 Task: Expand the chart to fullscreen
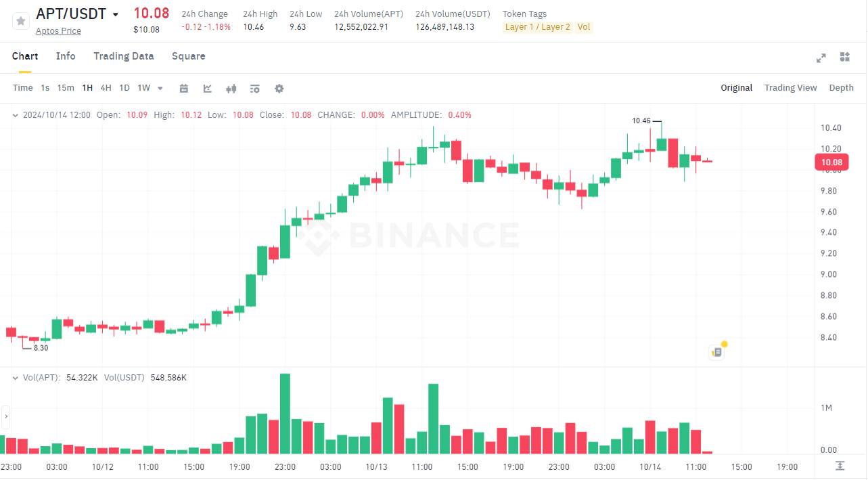(821, 58)
